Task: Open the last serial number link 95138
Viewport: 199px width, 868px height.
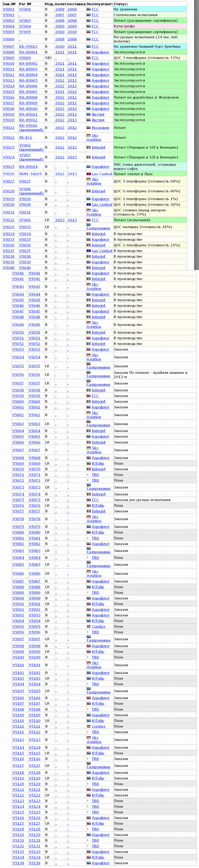Action: [x=18, y=863]
